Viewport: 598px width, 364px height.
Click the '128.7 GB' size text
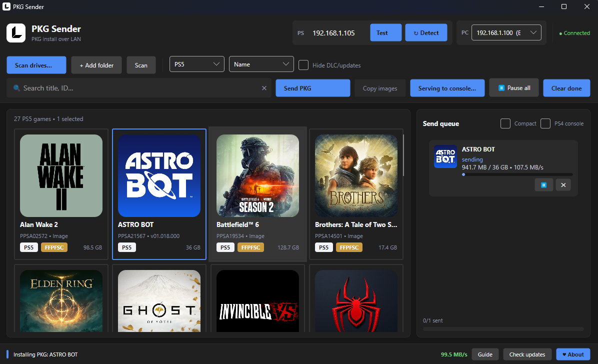pos(288,247)
